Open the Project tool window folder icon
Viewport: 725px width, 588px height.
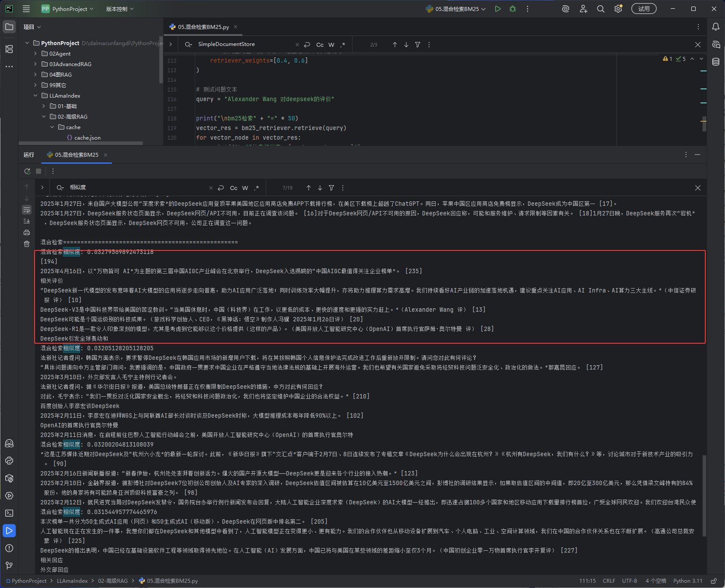9,27
